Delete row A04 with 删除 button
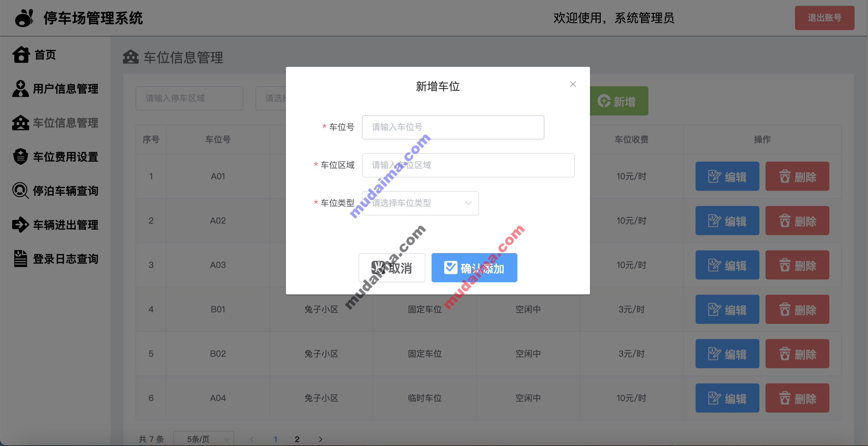This screenshot has width=868, height=446. tap(797, 399)
